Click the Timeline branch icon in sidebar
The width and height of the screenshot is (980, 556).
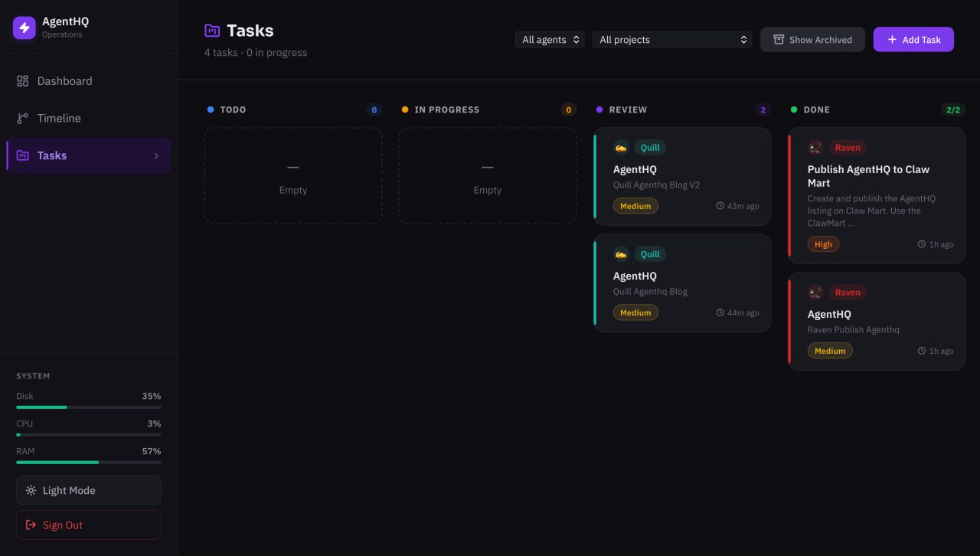[21, 118]
